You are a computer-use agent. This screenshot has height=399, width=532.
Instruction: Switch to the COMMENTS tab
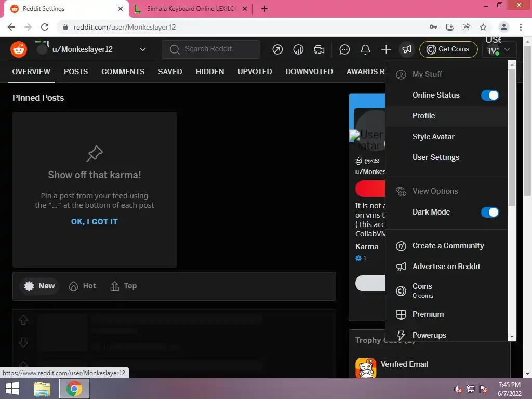[x=123, y=72]
